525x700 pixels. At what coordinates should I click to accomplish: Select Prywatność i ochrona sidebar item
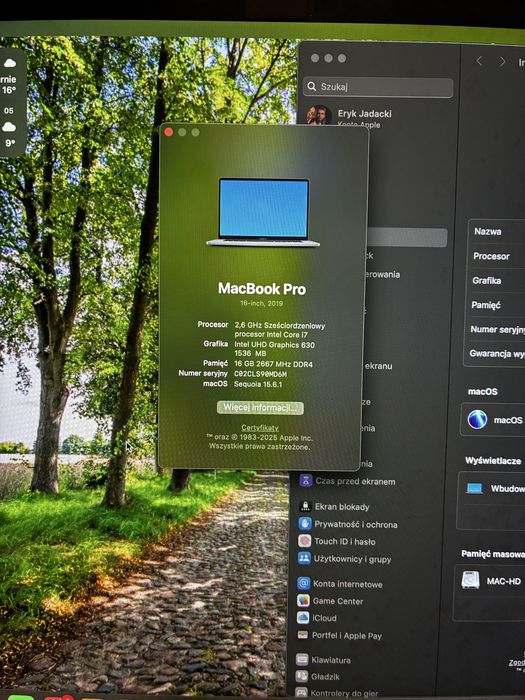[x=348, y=524]
